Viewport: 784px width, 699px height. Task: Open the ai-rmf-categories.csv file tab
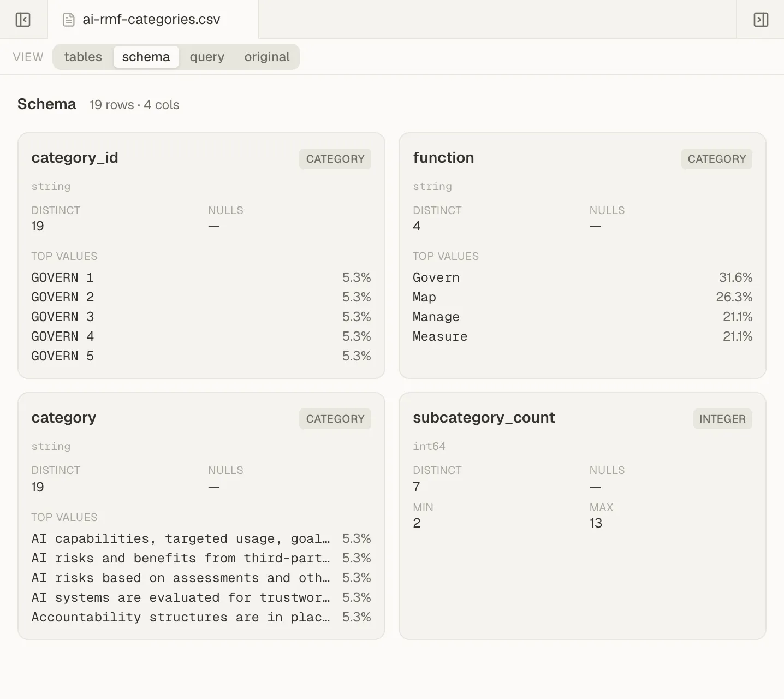(153, 20)
